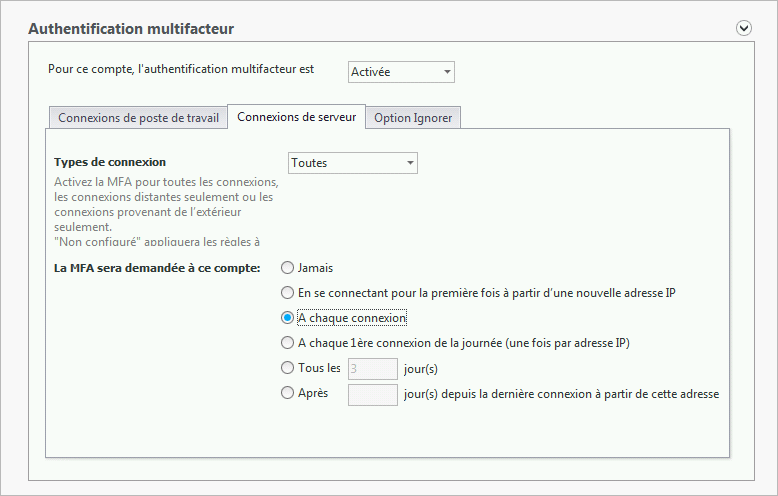Click the Tous les days input field
Viewport: 778px width, 496px height.
(373, 369)
